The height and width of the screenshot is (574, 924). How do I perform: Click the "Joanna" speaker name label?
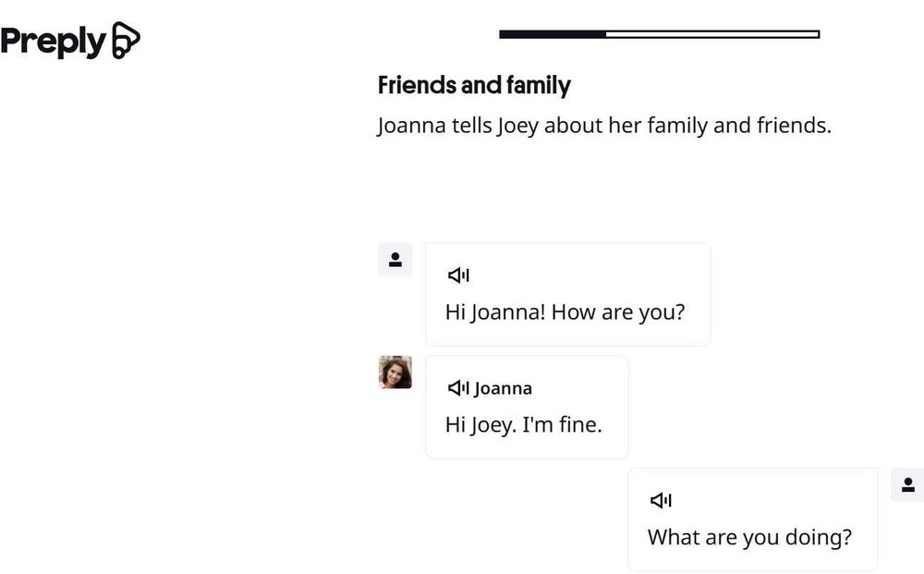pos(504,389)
